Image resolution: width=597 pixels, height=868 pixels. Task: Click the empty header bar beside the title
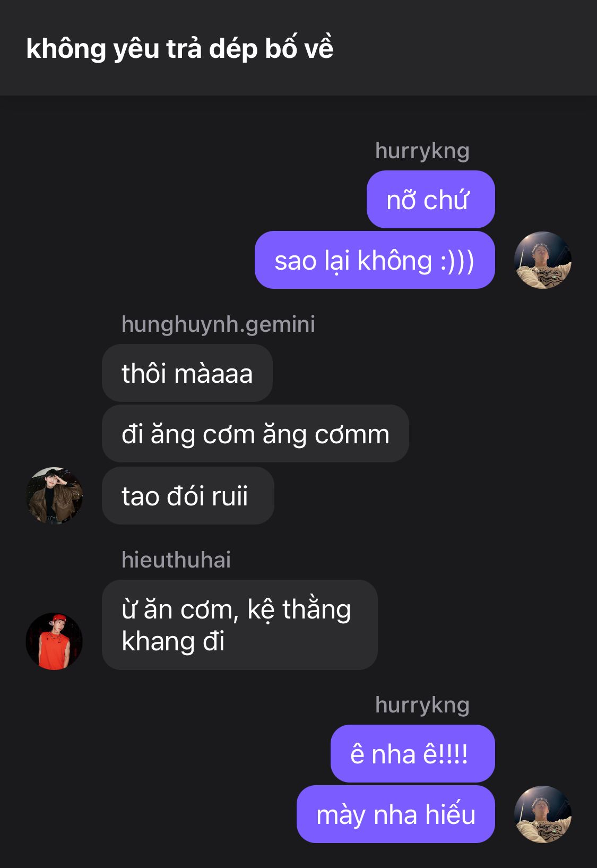coord(462,48)
